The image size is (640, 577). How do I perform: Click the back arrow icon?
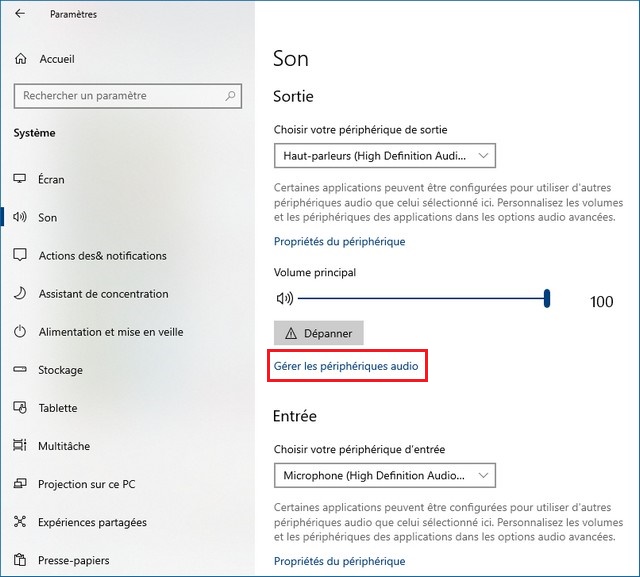[21, 14]
